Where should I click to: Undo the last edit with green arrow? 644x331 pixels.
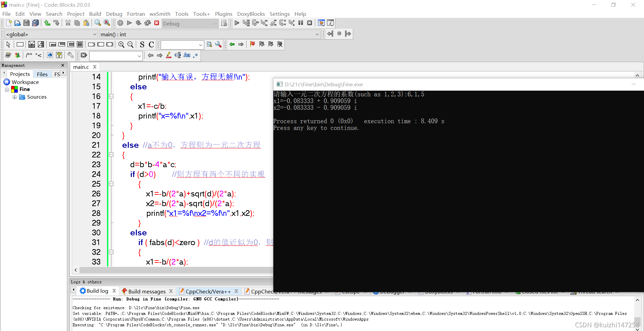(47, 23)
